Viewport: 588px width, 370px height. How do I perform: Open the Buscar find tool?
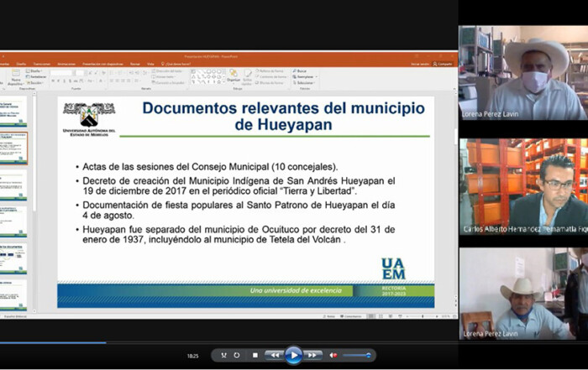[301, 71]
